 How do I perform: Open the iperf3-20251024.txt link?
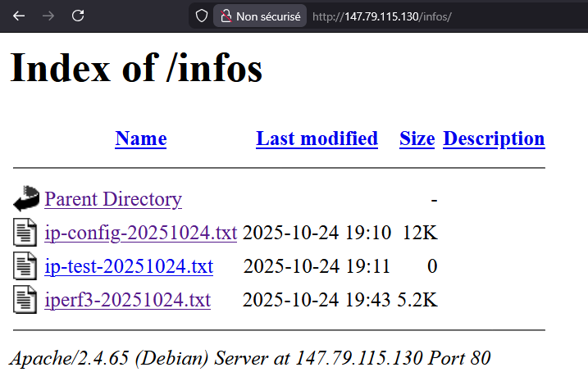click(x=127, y=301)
